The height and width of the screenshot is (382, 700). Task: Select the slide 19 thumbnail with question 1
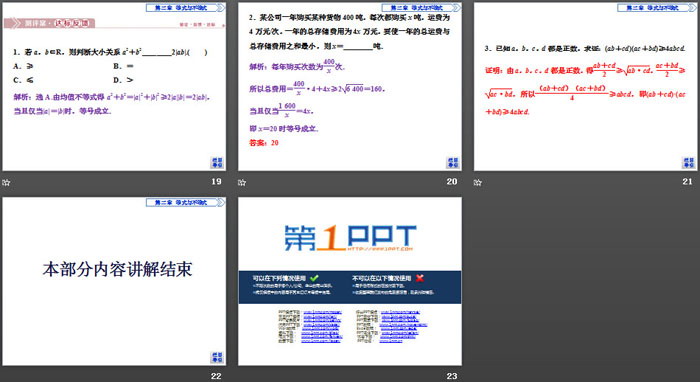pos(114,87)
